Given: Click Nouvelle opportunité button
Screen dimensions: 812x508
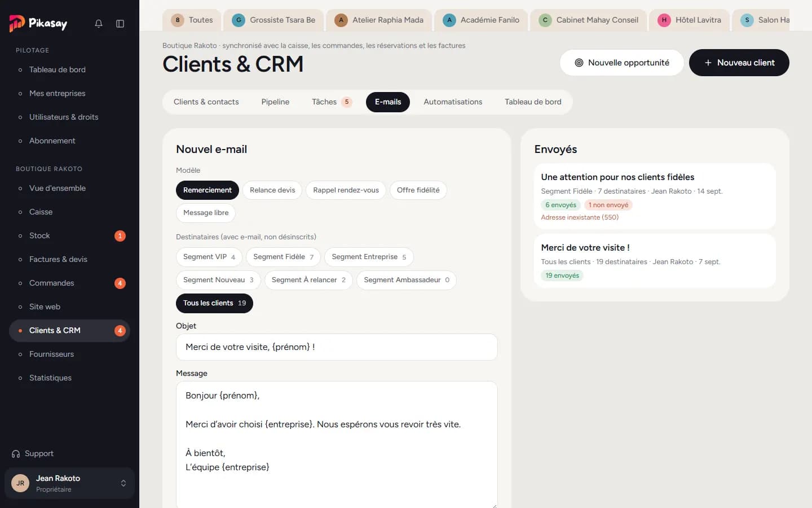Looking at the screenshot, I should (622, 63).
